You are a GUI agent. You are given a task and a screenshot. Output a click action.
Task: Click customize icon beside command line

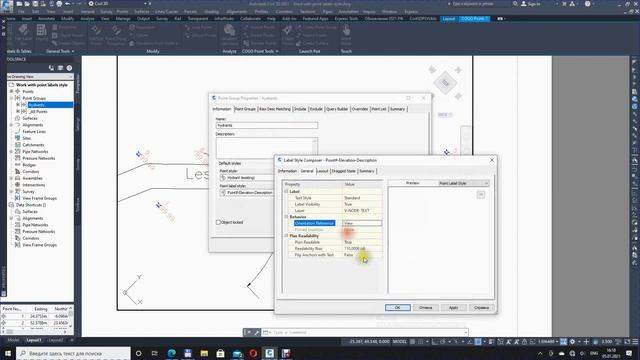[x=257, y=333]
